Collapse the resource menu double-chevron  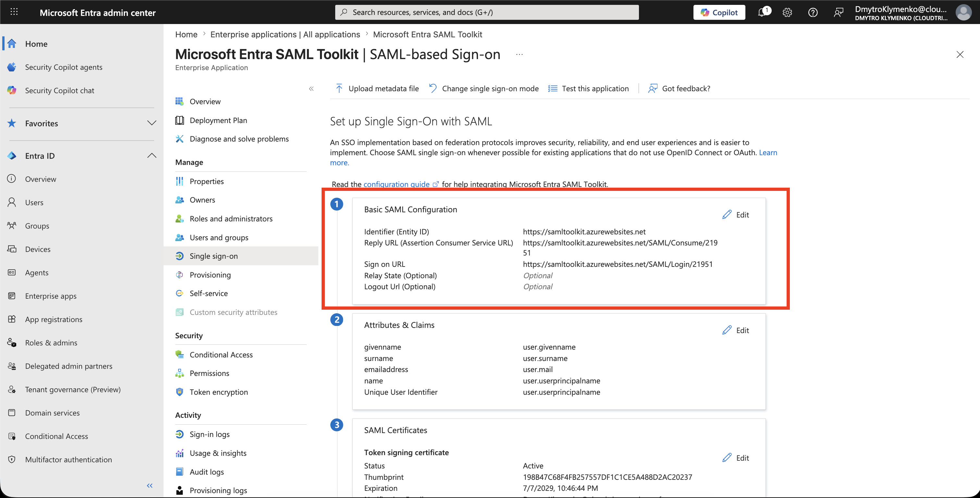point(311,89)
